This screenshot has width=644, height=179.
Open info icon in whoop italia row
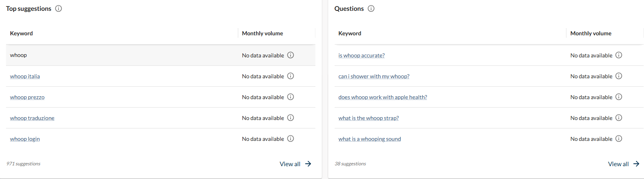pos(291,76)
